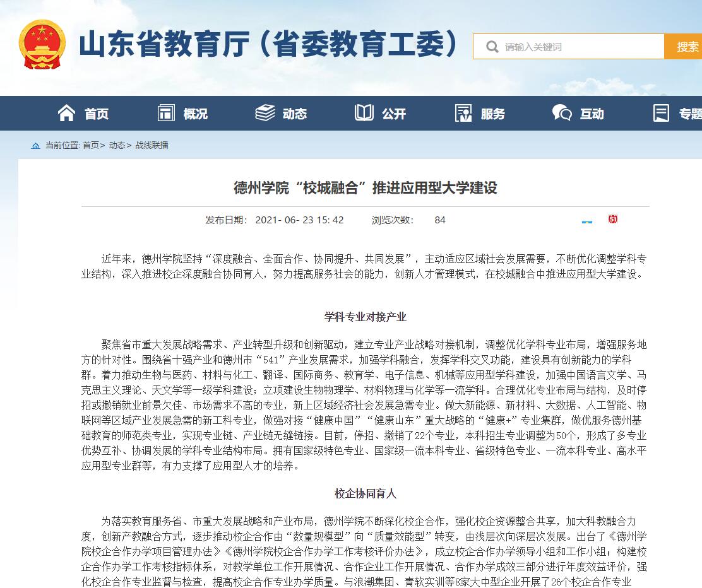Open the 互动 navigation menu
This screenshot has width=702, height=588.
[592, 114]
